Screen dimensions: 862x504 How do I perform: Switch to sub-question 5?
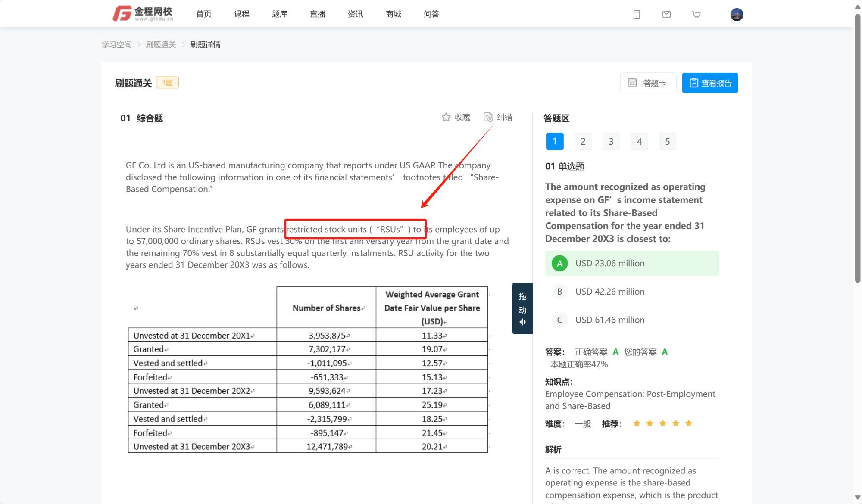(667, 142)
